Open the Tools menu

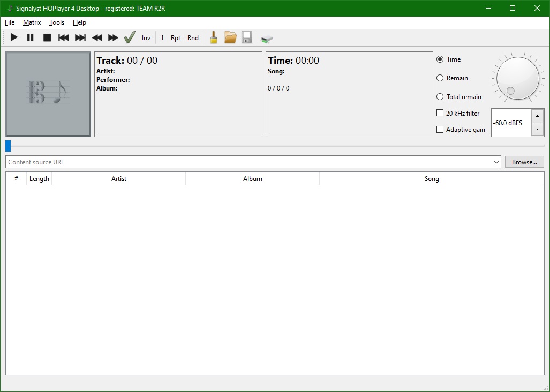click(x=57, y=22)
